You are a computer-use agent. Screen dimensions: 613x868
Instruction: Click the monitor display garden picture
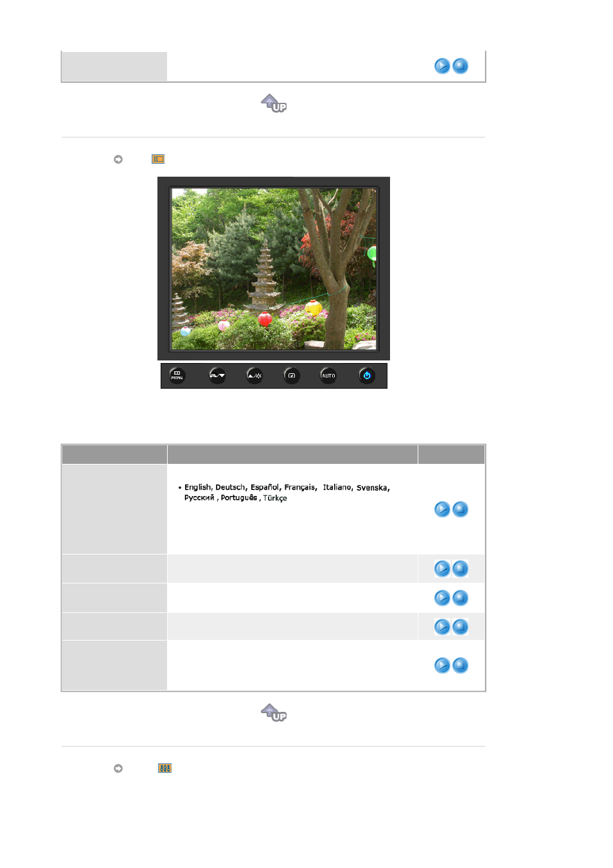[x=274, y=269]
